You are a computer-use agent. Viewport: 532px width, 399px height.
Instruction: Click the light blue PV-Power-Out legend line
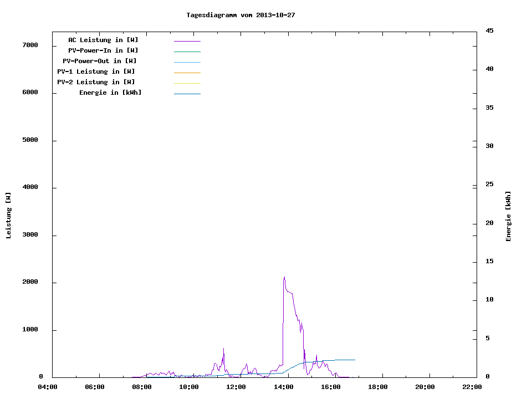point(187,62)
